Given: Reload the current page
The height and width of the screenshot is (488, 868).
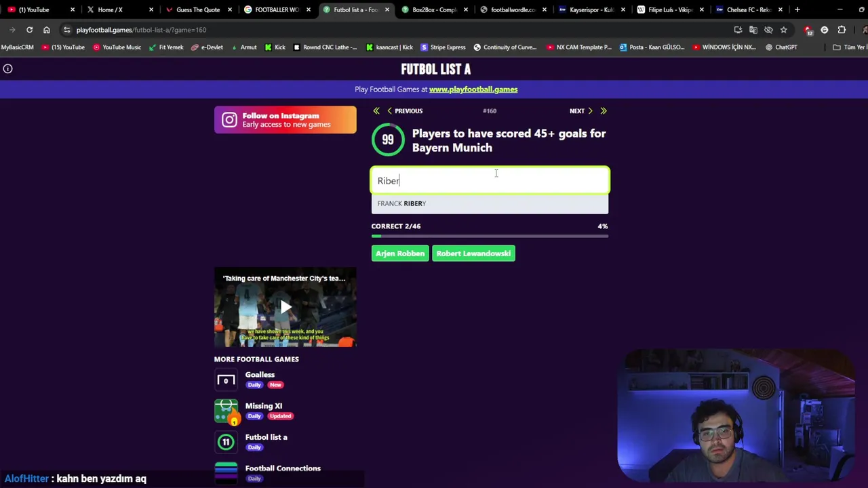Looking at the screenshot, I should click(29, 30).
